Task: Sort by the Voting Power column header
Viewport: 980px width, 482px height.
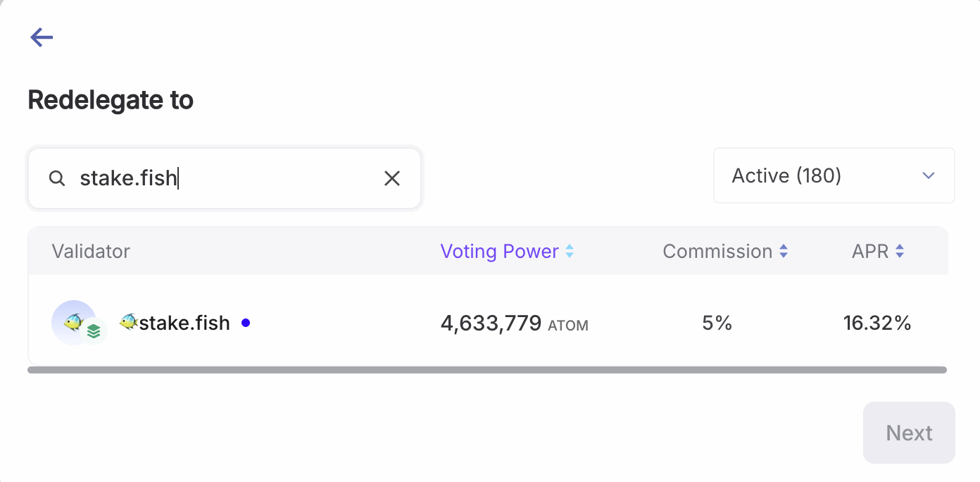Action: 499,252
